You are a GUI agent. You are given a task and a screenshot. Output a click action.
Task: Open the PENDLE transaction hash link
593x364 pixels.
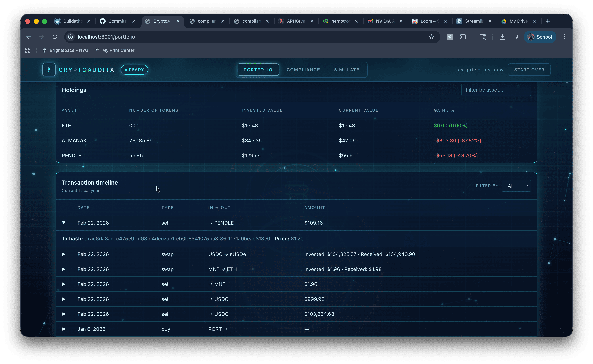click(177, 239)
